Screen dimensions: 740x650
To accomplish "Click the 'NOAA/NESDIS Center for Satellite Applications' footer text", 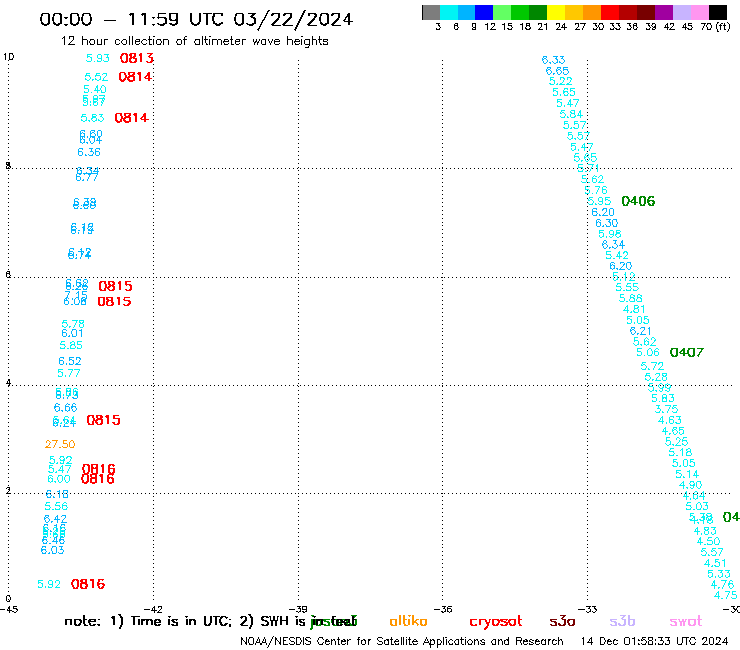I will tap(362, 641).
